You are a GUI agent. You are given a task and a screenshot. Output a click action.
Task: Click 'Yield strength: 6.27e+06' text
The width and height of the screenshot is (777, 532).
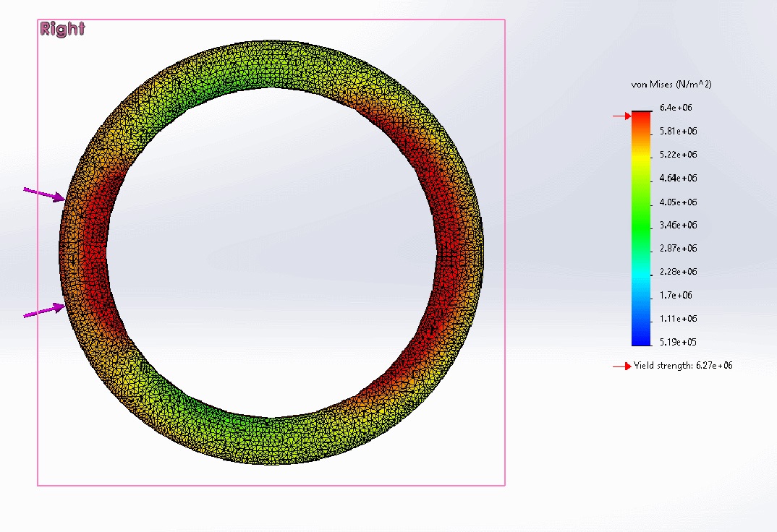(x=683, y=366)
